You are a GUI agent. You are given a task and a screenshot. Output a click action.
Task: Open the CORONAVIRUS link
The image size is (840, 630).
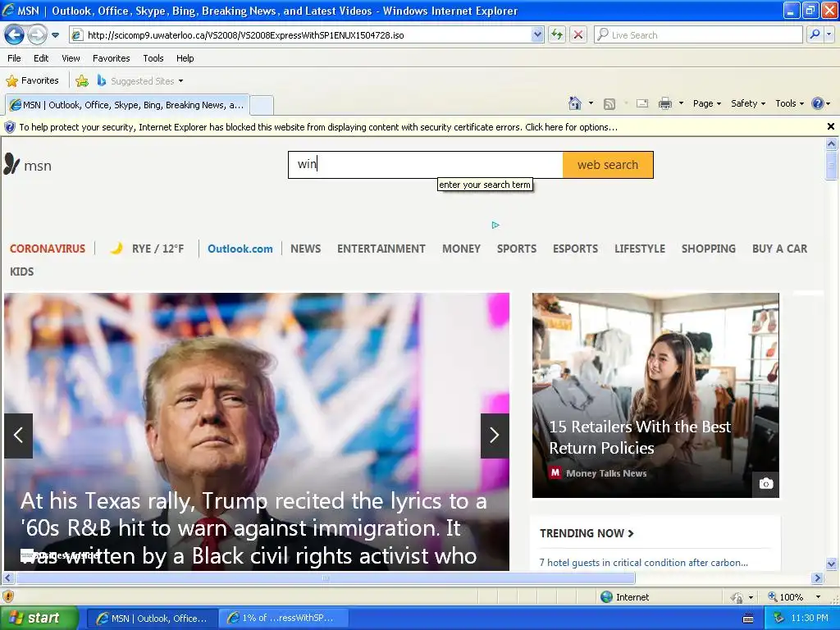(48, 249)
